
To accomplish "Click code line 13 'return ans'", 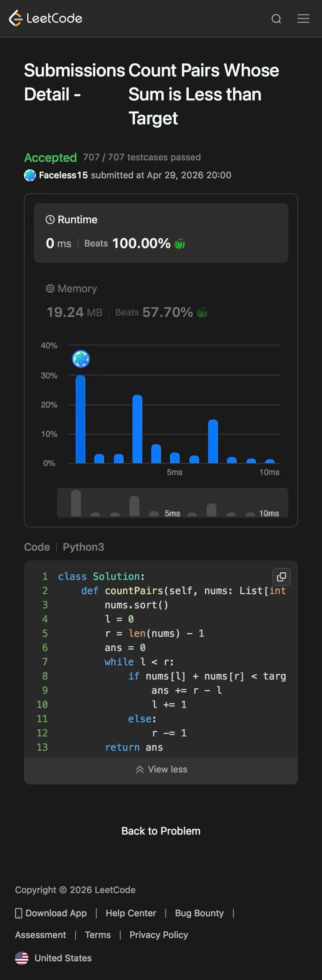I will point(134,747).
